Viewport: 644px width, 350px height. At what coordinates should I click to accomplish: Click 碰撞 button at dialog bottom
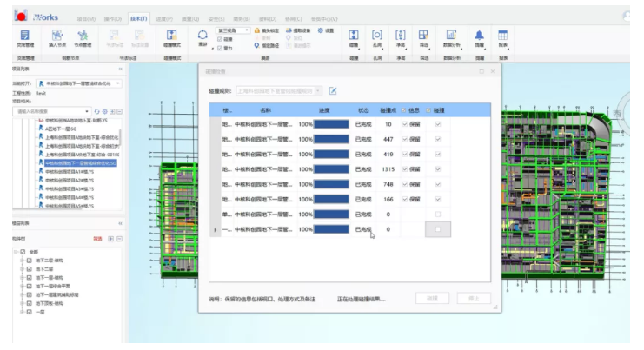coord(432,298)
